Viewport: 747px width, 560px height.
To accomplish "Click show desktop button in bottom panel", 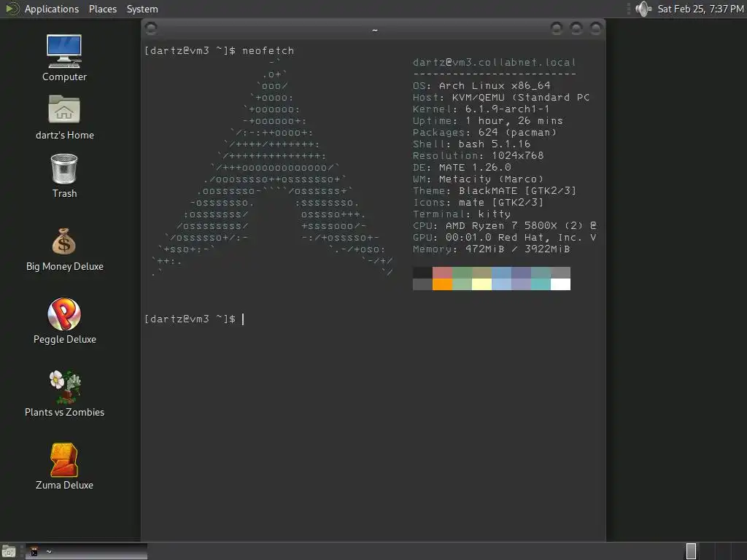I will pyautogui.click(x=9, y=551).
